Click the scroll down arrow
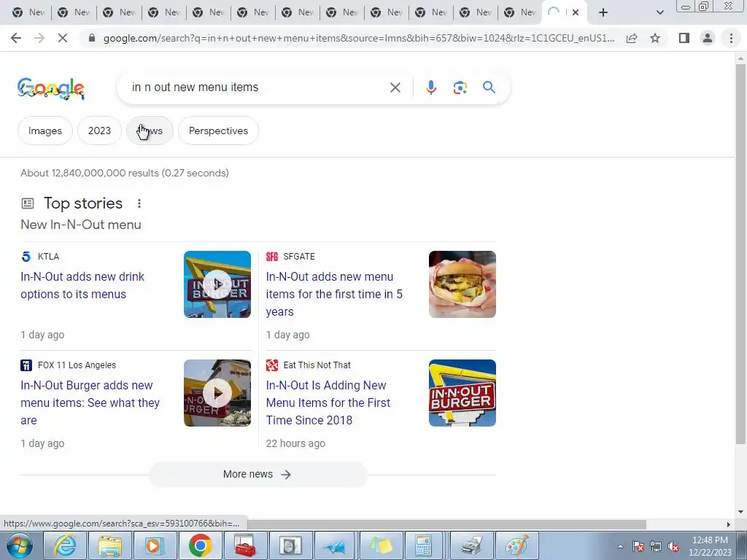747x560 pixels. 740,512
